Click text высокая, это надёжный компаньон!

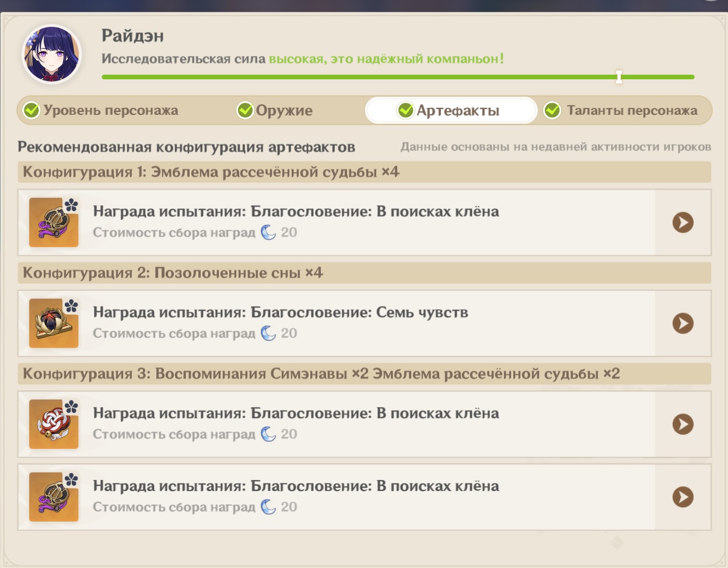click(386, 59)
